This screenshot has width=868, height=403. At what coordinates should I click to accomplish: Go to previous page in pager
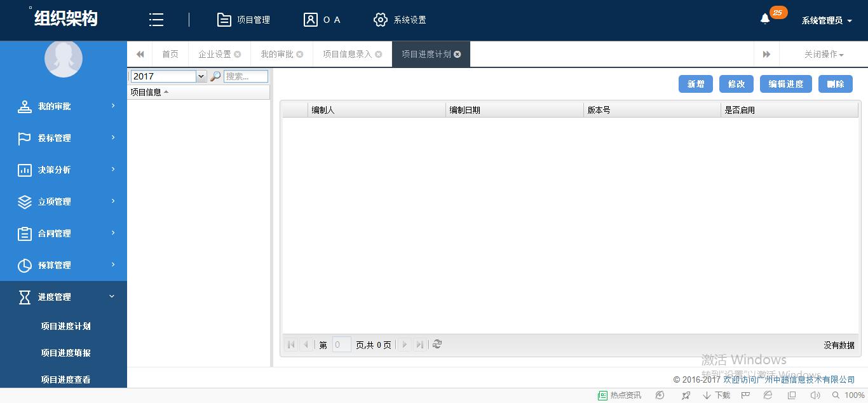(306, 345)
